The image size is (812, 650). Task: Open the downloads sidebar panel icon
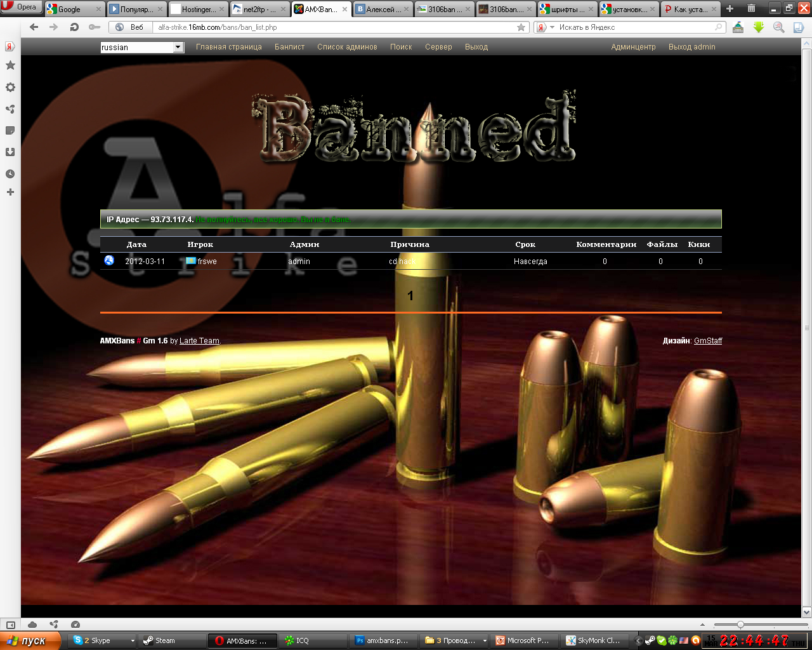pyautogui.click(x=10, y=152)
